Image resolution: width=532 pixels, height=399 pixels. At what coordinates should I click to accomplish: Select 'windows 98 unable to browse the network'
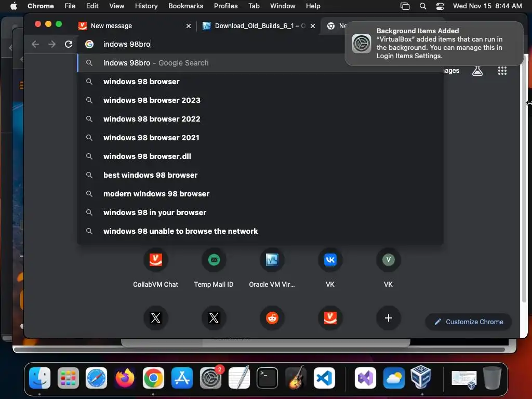[260, 231]
